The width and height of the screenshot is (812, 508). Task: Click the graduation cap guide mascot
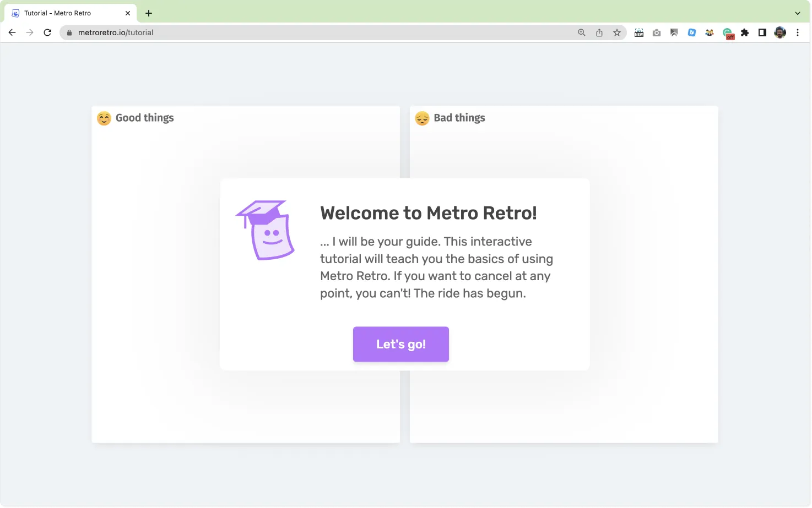tap(266, 230)
